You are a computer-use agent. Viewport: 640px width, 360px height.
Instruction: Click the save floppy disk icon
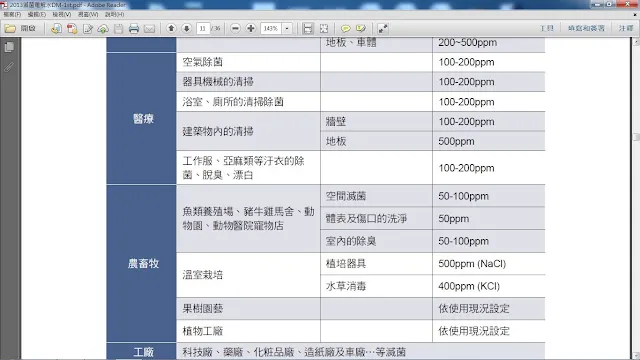click(118, 28)
